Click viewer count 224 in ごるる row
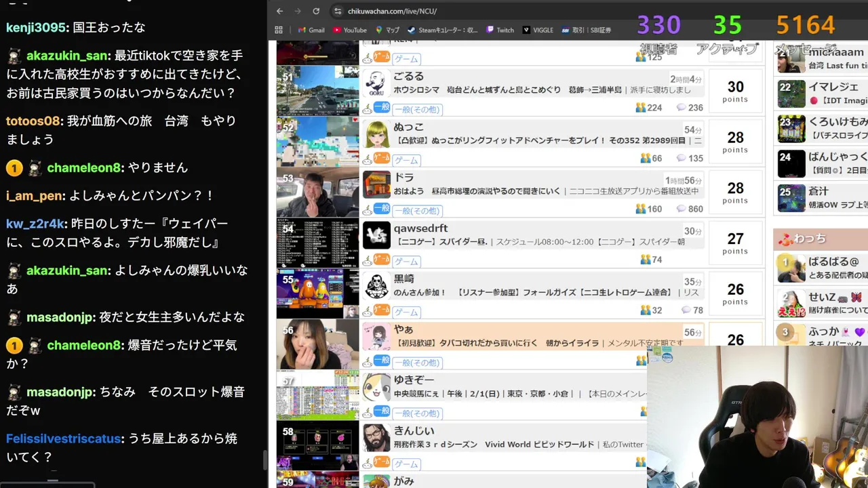The image size is (868, 488). tap(649, 108)
